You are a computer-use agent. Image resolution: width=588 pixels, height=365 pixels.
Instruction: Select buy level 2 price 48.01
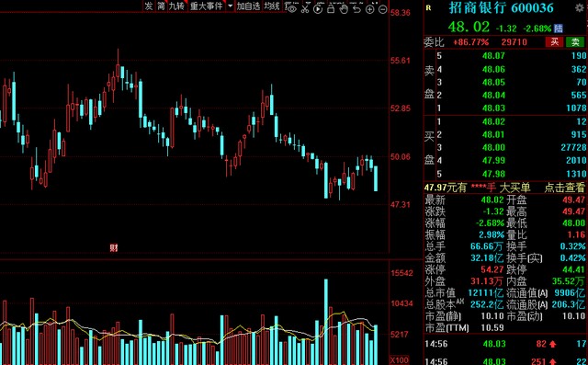point(493,134)
